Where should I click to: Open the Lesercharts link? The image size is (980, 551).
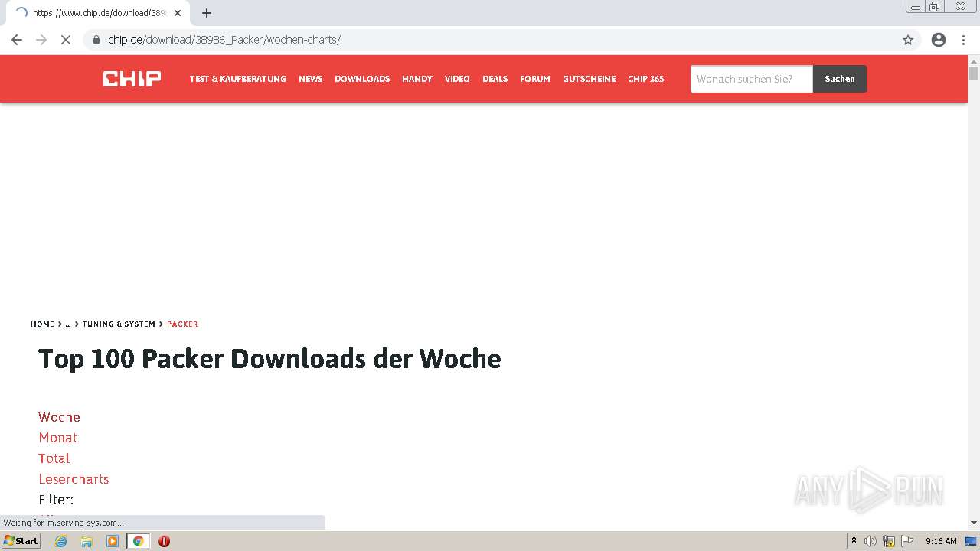(73, 479)
